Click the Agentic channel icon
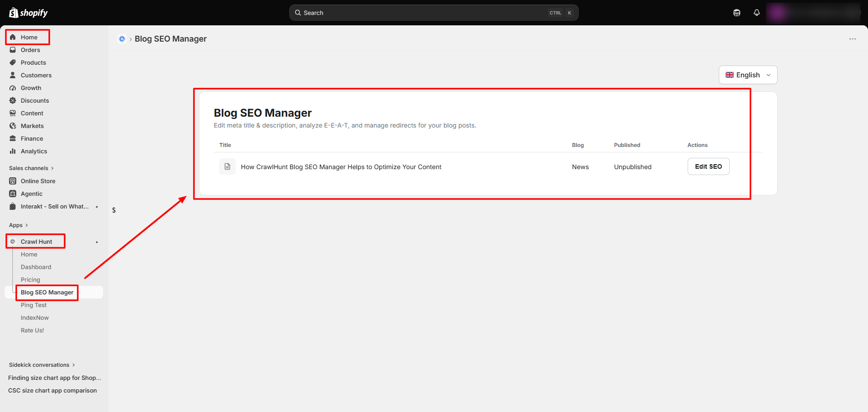The height and width of the screenshot is (412, 868). coord(13,194)
